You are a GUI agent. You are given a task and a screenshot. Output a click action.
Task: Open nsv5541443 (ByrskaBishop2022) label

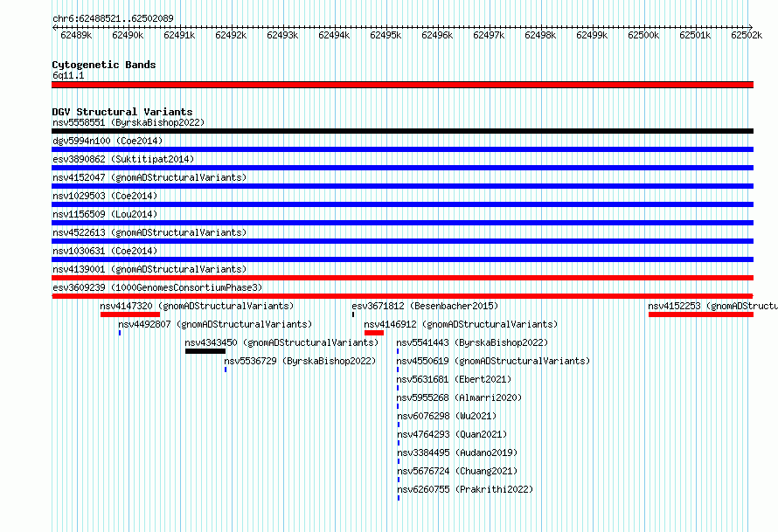(472, 342)
